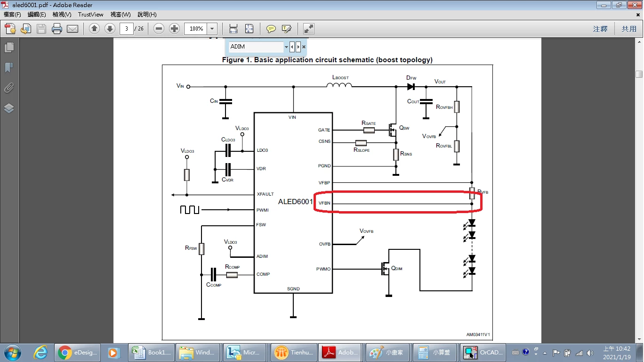Open the attachments paperclip panel
The image size is (644, 362).
click(x=9, y=88)
